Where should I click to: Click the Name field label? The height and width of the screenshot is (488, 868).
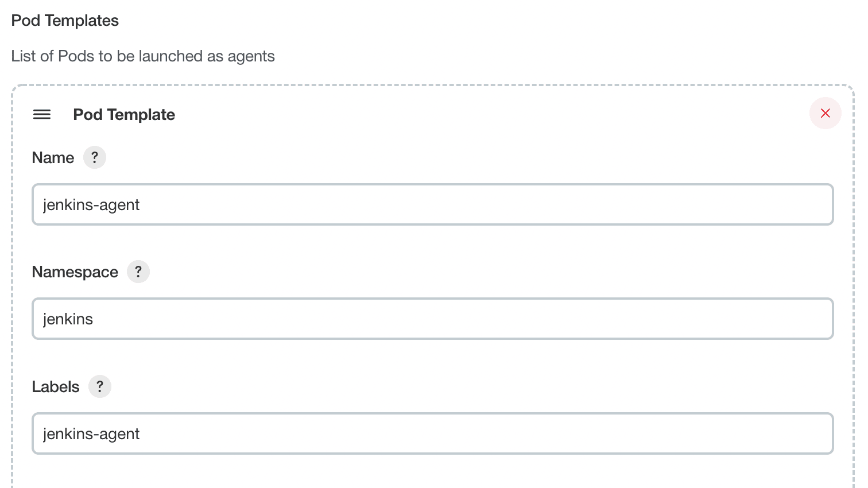click(x=53, y=158)
